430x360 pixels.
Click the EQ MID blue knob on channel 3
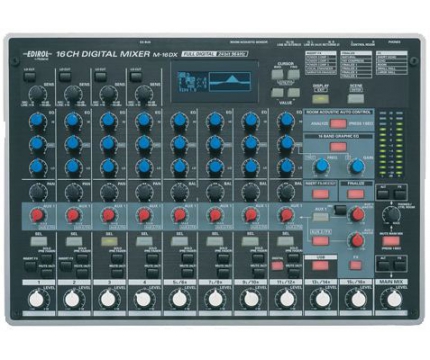coord(109,143)
